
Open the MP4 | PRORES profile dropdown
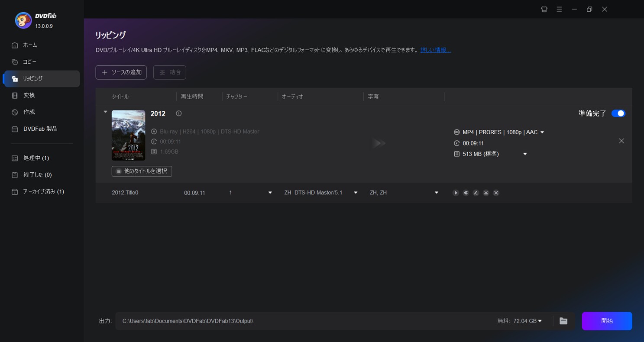point(542,132)
